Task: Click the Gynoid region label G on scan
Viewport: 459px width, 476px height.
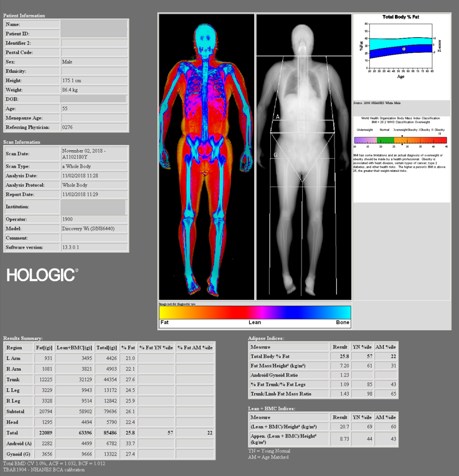Action: [x=276, y=155]
